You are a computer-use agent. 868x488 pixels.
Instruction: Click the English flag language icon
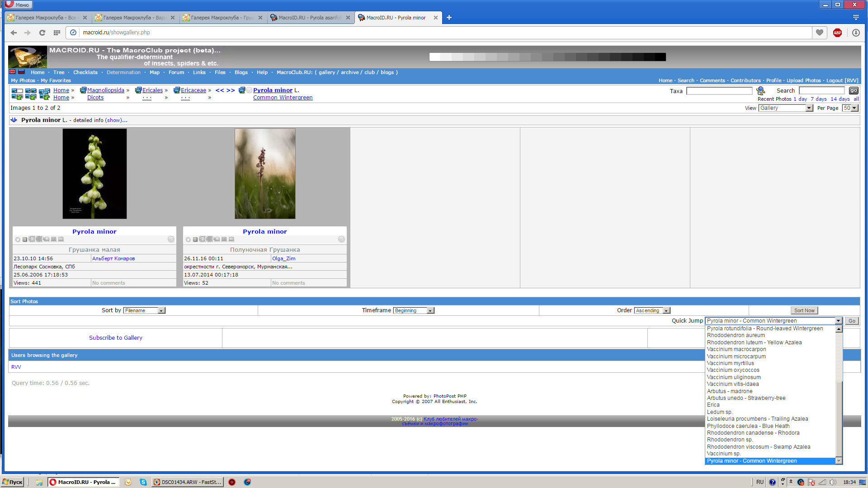12,72
